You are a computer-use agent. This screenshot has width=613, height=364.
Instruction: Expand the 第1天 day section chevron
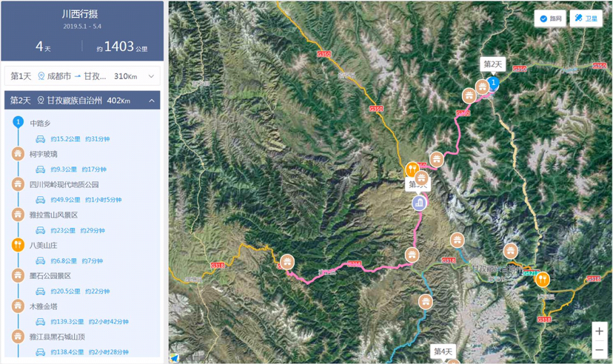coord(151,76)
